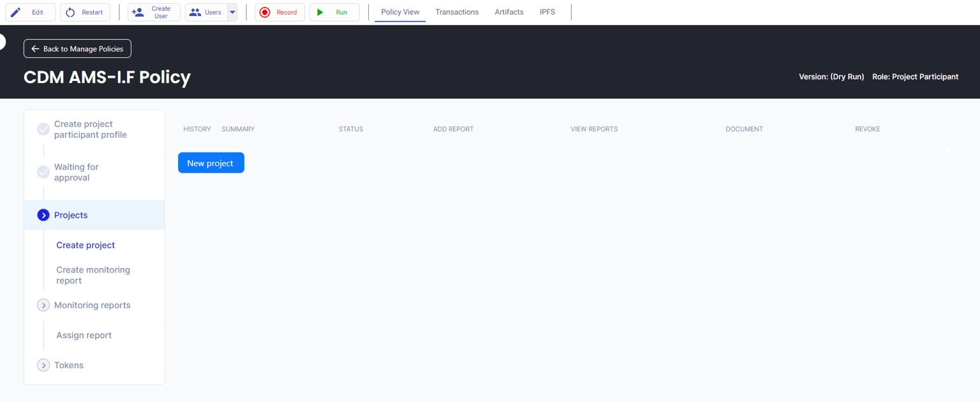Expand the Tokens step
This screenshot has height=402, width=980.
coord(43,366)
